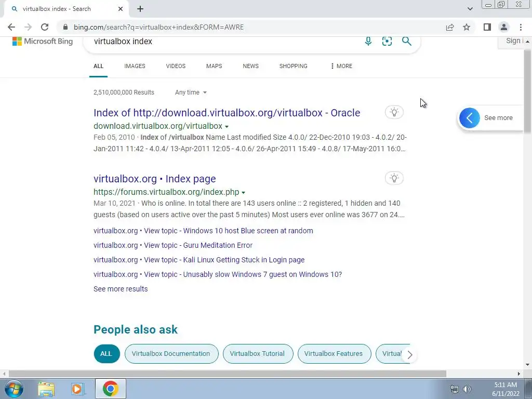
Task: Open visual search camera icon
Action: [387, 42]
